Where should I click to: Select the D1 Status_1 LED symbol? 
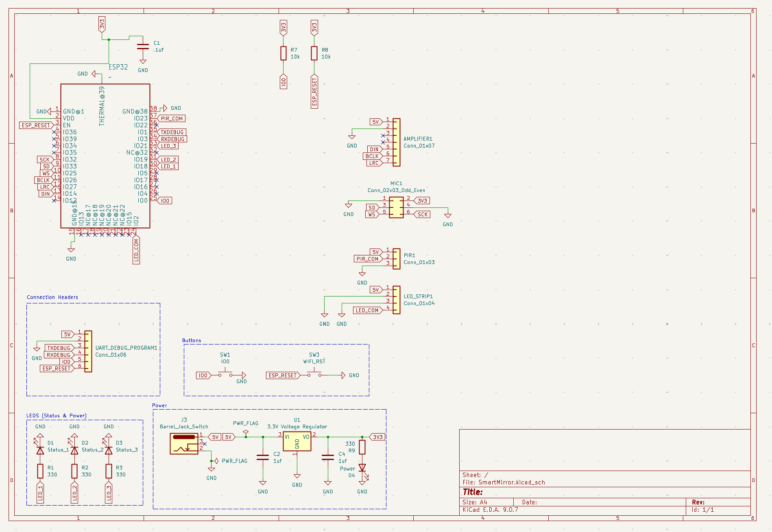(x=40, y=450)
